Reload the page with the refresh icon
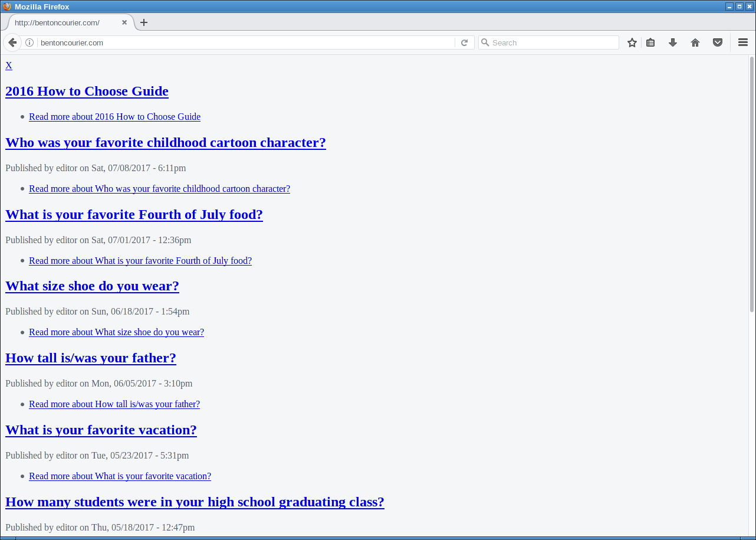Image resolution: width=756 pixels, height=540 pixels. [x=464, y=42]
